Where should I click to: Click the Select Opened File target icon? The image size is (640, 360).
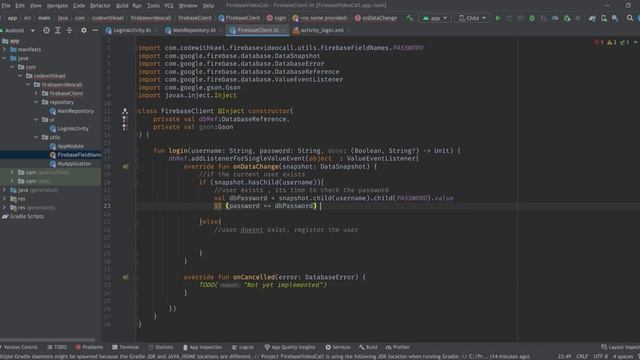pos(47,30)
